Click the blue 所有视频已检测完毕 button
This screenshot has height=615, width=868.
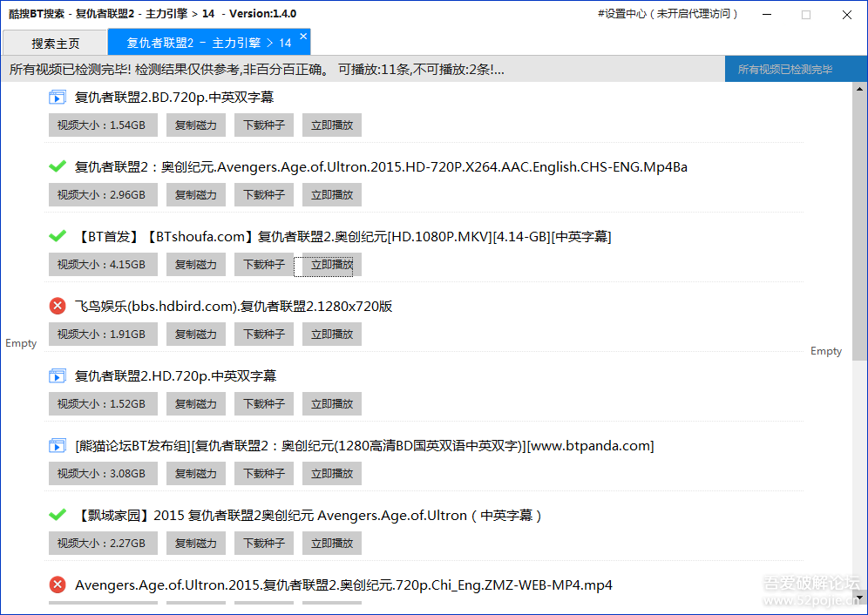tap(796, 69)
